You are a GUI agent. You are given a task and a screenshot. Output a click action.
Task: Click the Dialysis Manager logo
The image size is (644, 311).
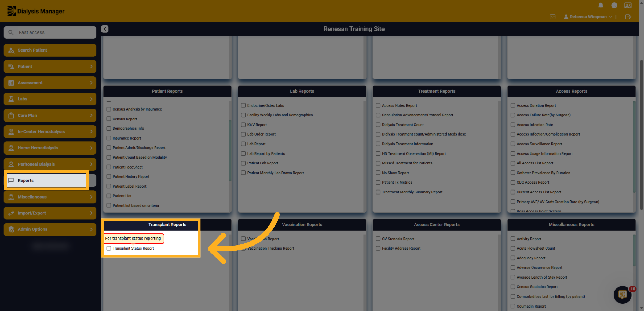coord(36,11)
